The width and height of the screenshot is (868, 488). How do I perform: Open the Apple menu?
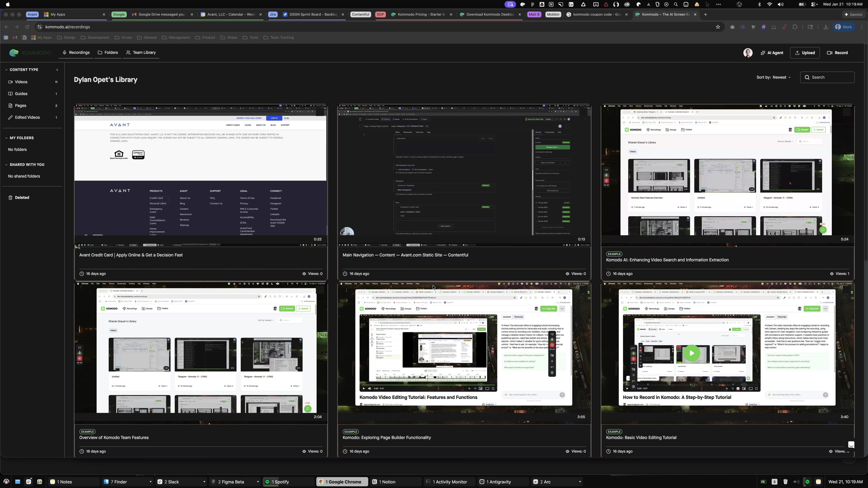tap(8, 4)
